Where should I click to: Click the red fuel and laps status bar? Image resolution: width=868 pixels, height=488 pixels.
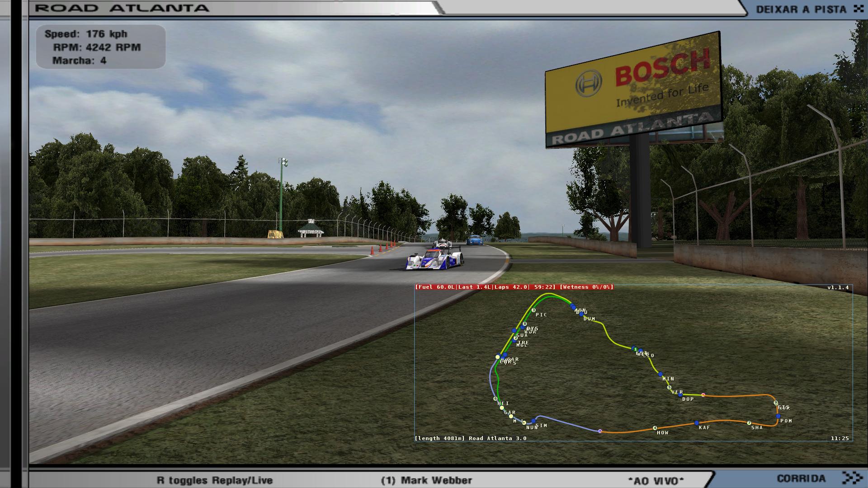[514, 287]
